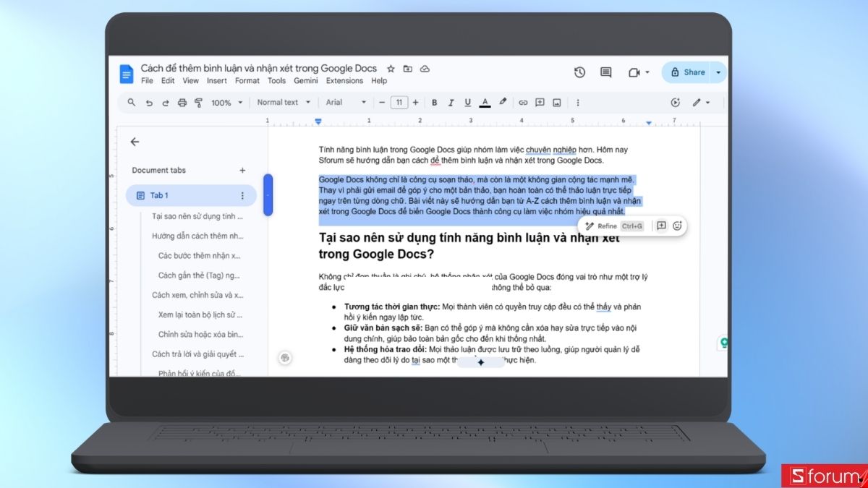This screenshot has width=868, height=488.
Task: Add comment from toolbar
Action: point(540,103)
